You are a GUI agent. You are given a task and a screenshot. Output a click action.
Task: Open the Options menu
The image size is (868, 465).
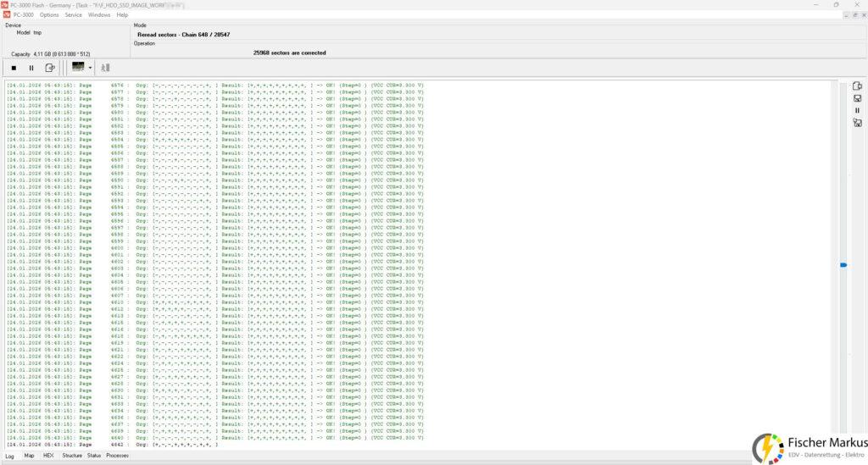tap(49, 15)
